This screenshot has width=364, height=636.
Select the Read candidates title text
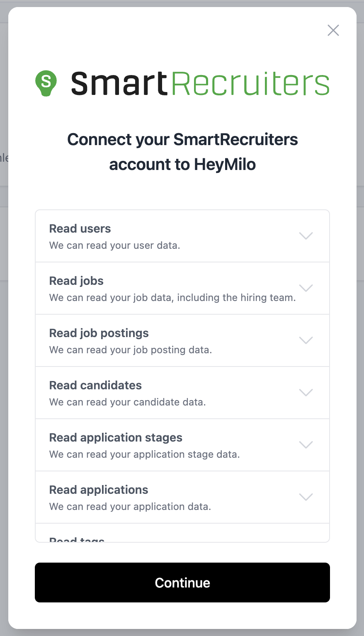tap(95, 385)
